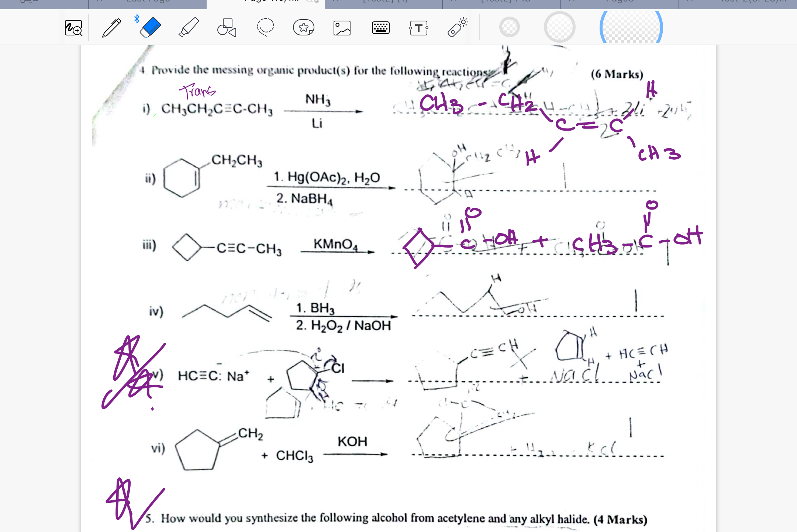Select the Shapes tool
This screenshot has width=797, height=532.
(x=227, y=28)
